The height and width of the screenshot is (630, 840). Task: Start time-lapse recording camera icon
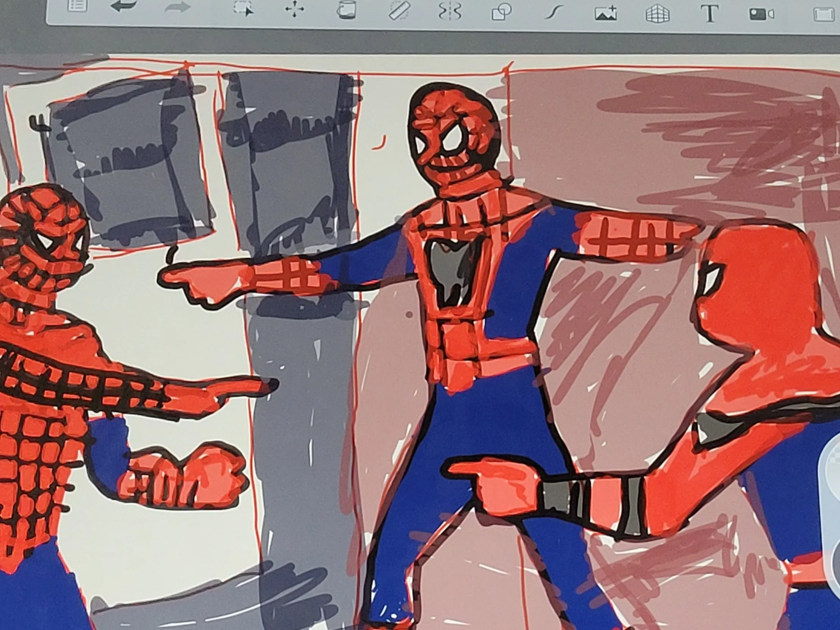(761, 14)
